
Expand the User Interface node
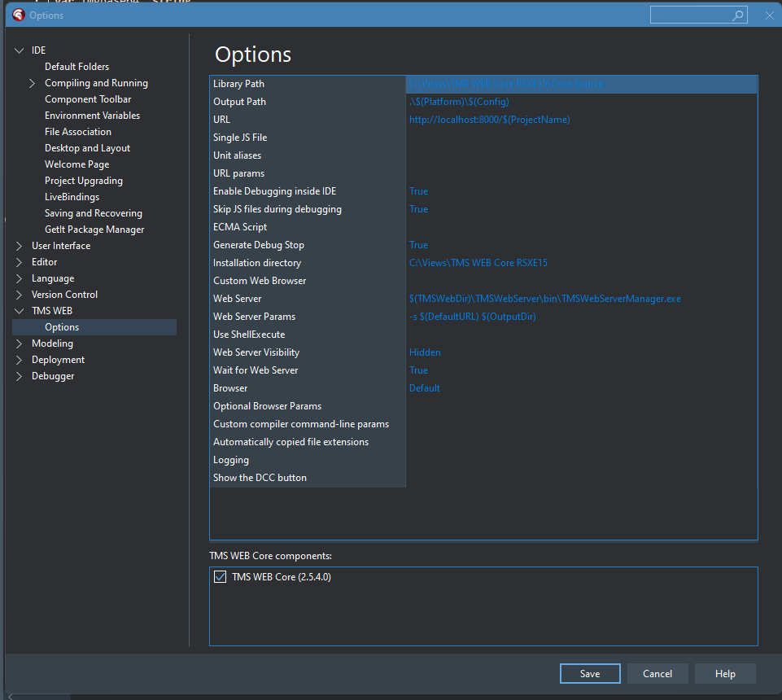(x=20, y=246)
